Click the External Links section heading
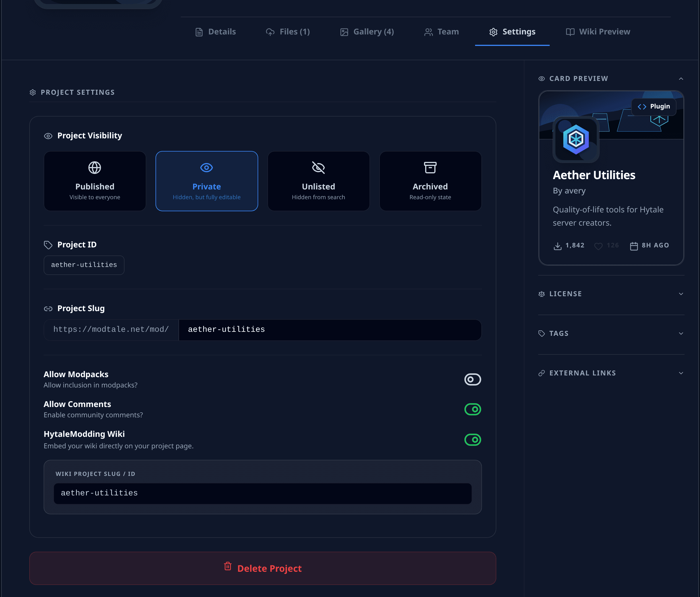Viewport: 700px width, 597px height. coord(582,373)
